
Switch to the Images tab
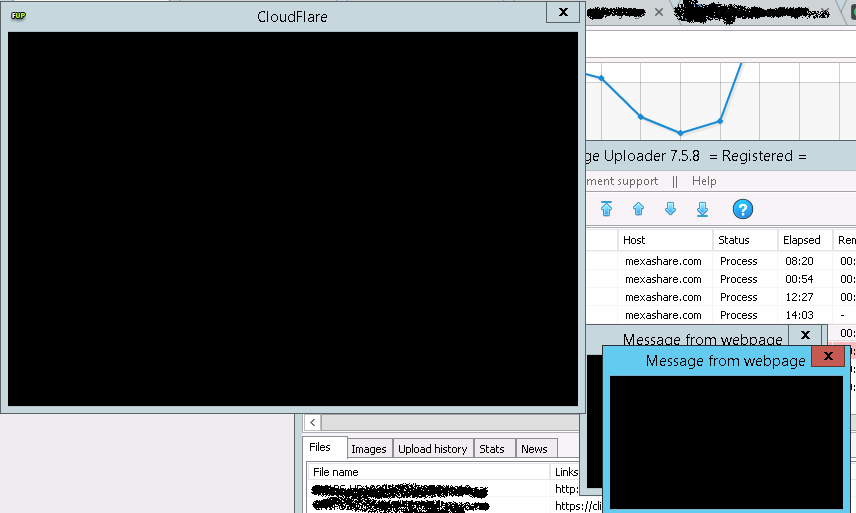point(368,449)
